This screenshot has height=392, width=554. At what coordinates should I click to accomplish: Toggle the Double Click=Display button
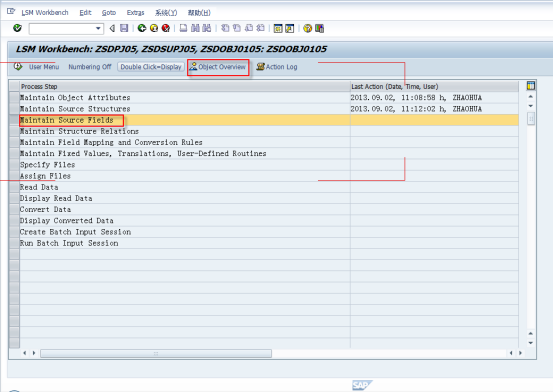151,67
